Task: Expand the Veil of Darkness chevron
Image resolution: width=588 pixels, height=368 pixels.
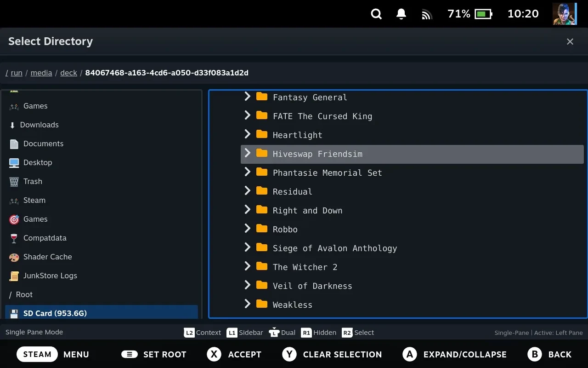Action: point(248,285)
